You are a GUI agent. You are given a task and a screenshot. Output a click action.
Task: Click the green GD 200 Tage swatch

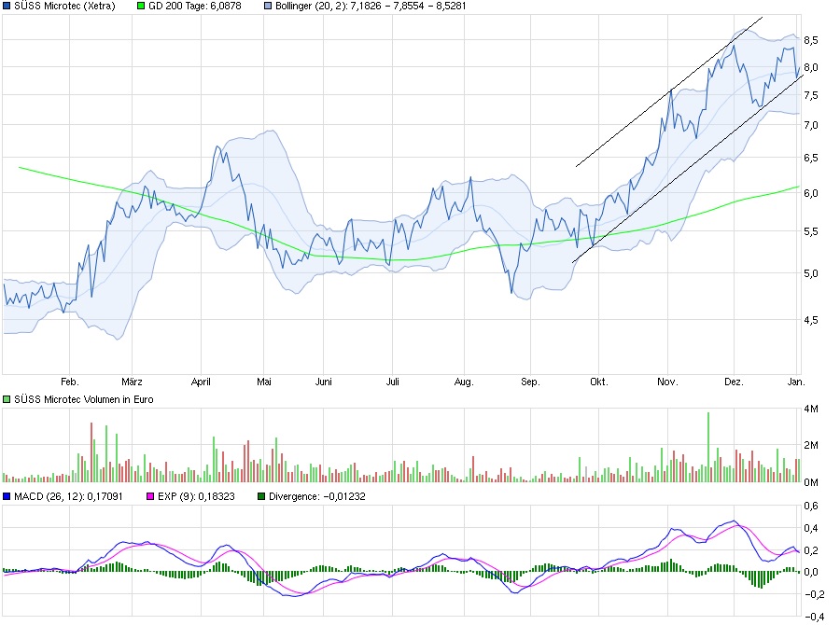[141, 6]
